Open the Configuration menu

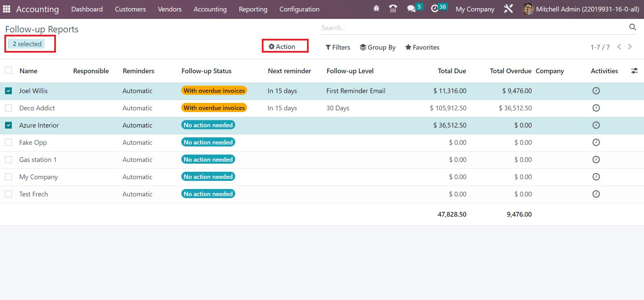pos(299,9)
